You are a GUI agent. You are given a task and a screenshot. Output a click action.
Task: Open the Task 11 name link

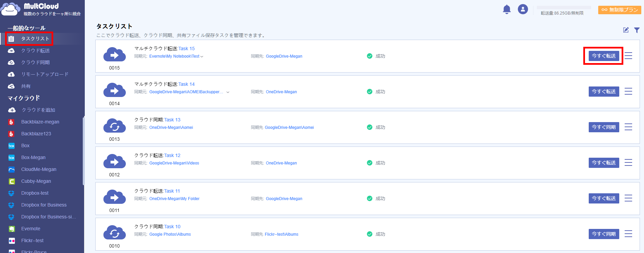click(x=172, y=191)
